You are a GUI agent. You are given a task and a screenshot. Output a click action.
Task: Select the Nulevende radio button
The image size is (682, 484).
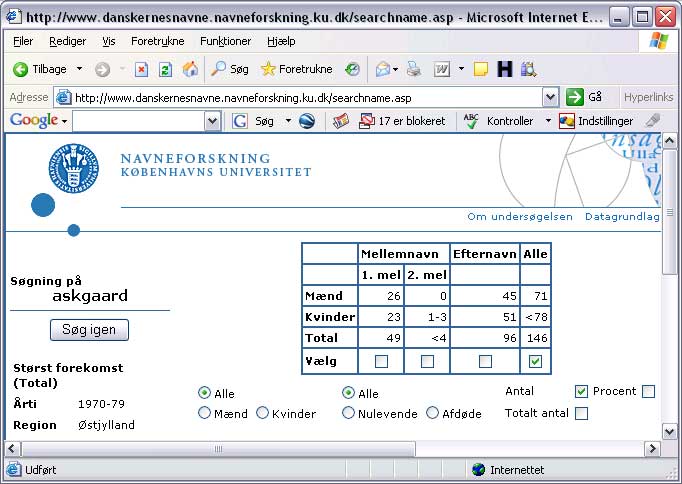click(x=349, y=413)
